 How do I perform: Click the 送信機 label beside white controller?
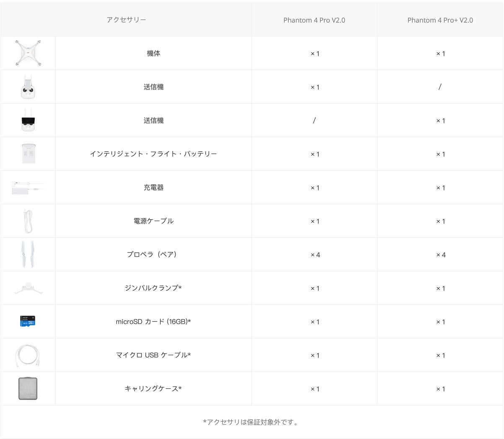(x=153, y=87)
